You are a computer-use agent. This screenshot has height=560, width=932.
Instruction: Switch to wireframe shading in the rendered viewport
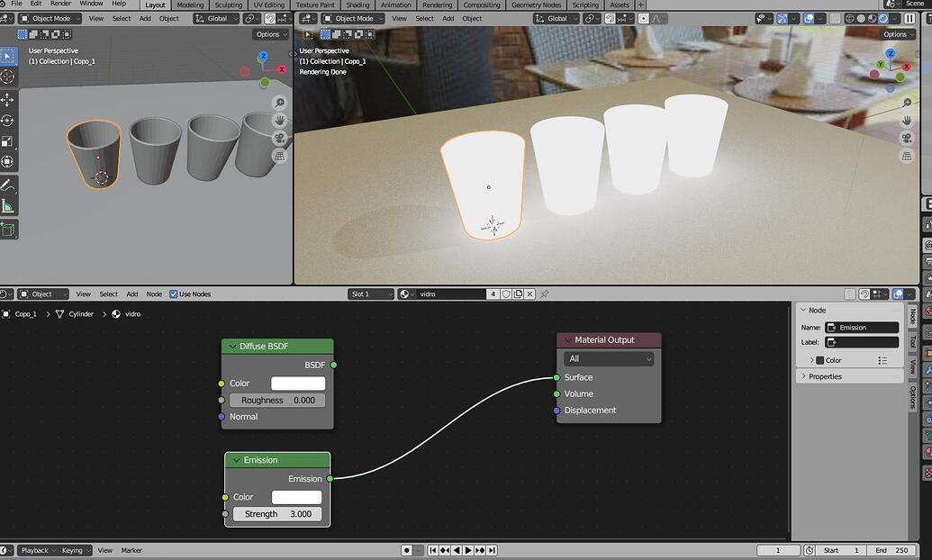[850, 18]
